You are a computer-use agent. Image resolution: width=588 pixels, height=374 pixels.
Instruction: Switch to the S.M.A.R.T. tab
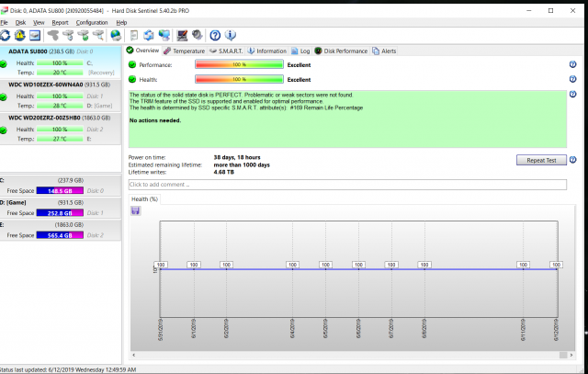[x=229, y=51]
